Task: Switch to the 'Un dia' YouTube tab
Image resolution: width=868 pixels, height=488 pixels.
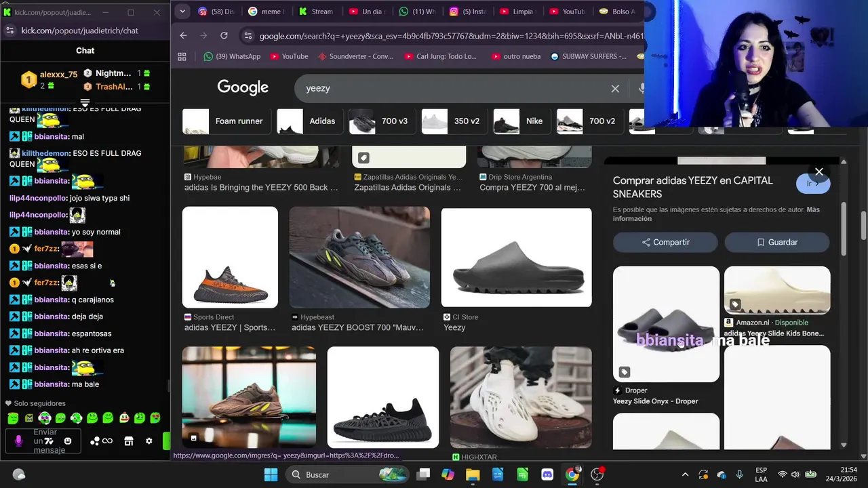Action: (367, 12)
